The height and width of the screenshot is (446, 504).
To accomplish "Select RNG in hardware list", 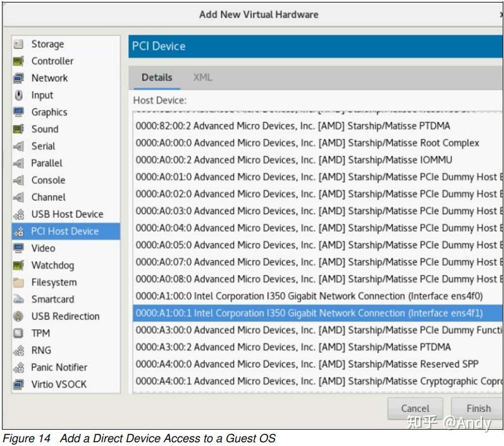I will pyautogui.click(x=42, y=350).
